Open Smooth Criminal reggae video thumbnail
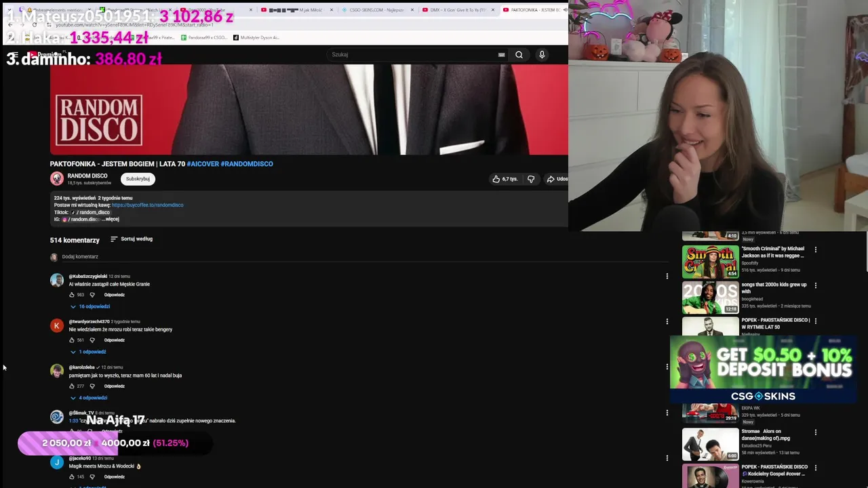Viewport: 868px width, 488px height. 710,262
